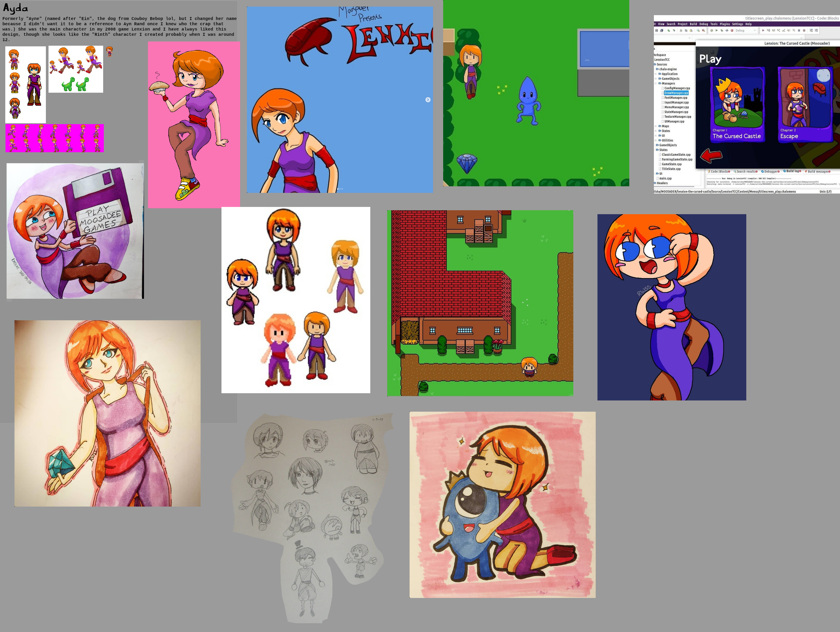Image resolution: width=840 pixels, height=632 pixels.
Task: Click the green Run arrow in toolbar
Action: pyautogui.click(x=717, y=30)
